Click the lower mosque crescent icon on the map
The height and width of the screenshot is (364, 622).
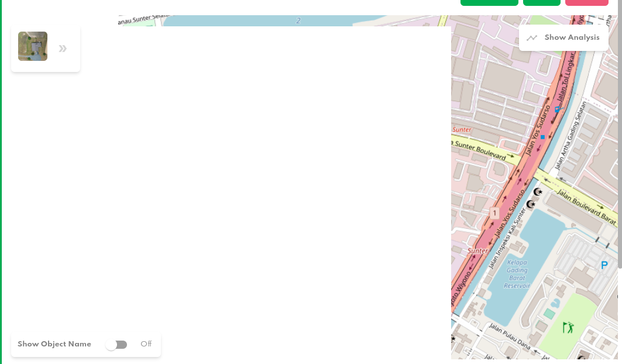[x=530, y=204]
